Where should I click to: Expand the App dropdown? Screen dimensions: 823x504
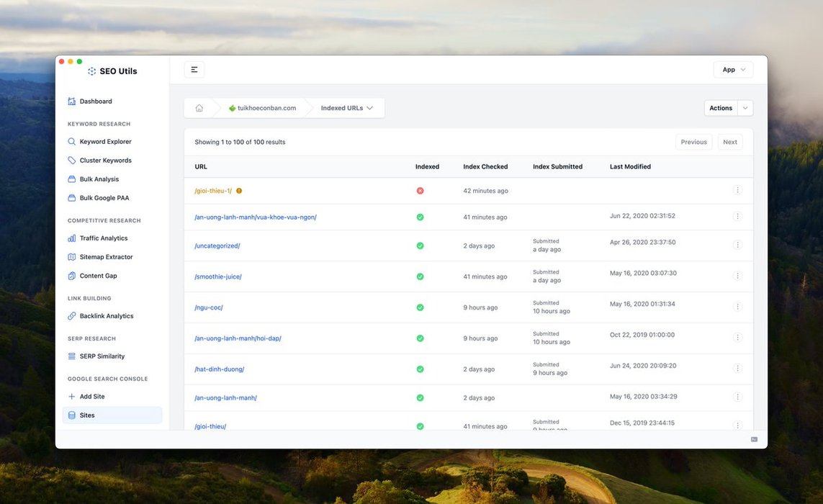point(733,70)
